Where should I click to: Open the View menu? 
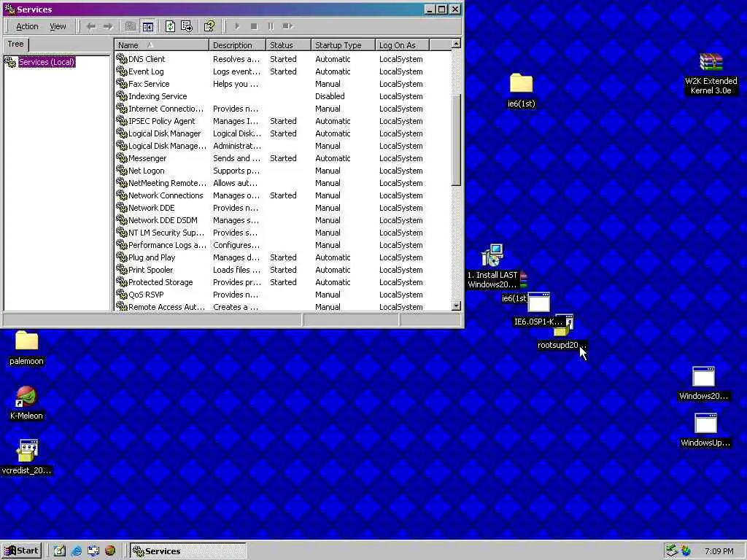point(58,27)
